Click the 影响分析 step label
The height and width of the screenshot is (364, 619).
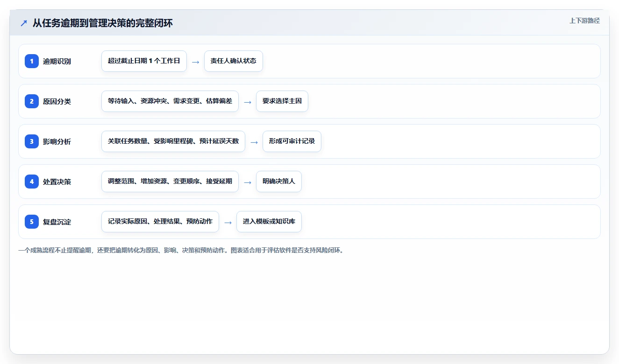click(57, 141)
